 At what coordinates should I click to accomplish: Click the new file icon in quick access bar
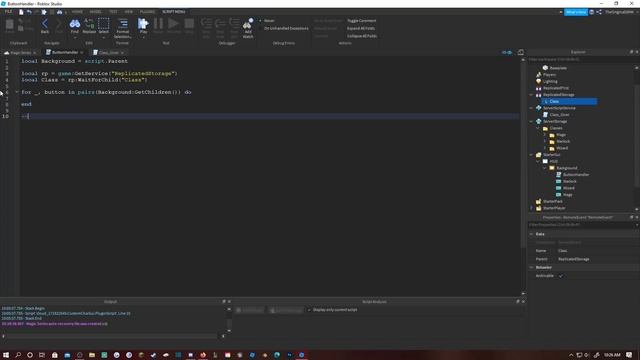(x=21, y=12)
